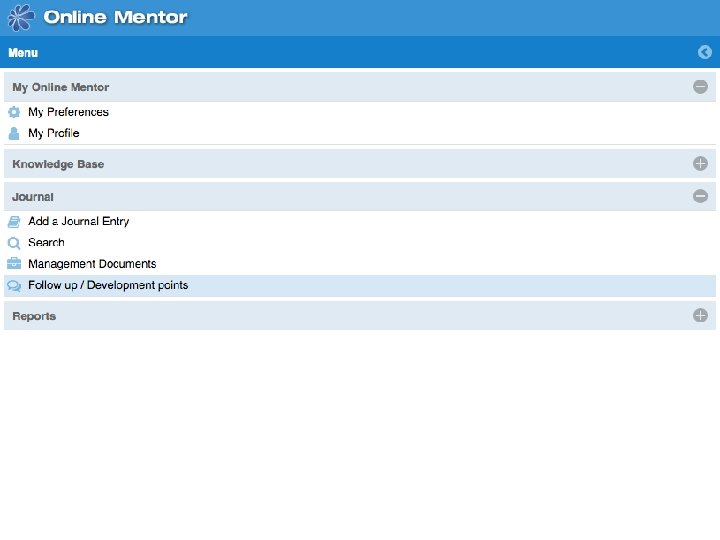The image size is (720, 540).
Task: Click the Reports section header text
Action: tap(34, 316)
